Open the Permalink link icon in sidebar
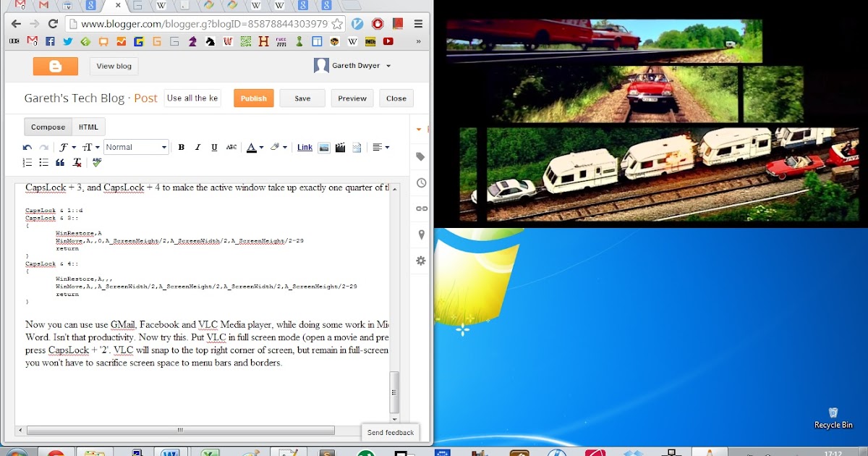 pos(420,208)
